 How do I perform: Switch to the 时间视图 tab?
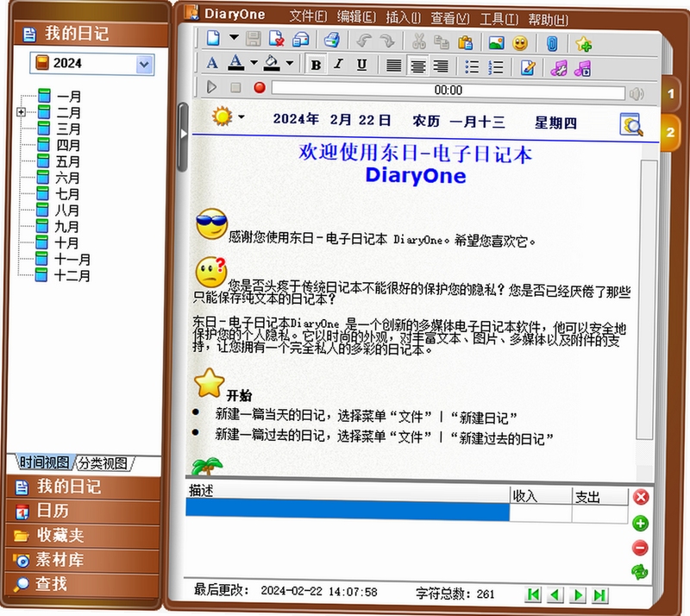click(x=45, y=462)
